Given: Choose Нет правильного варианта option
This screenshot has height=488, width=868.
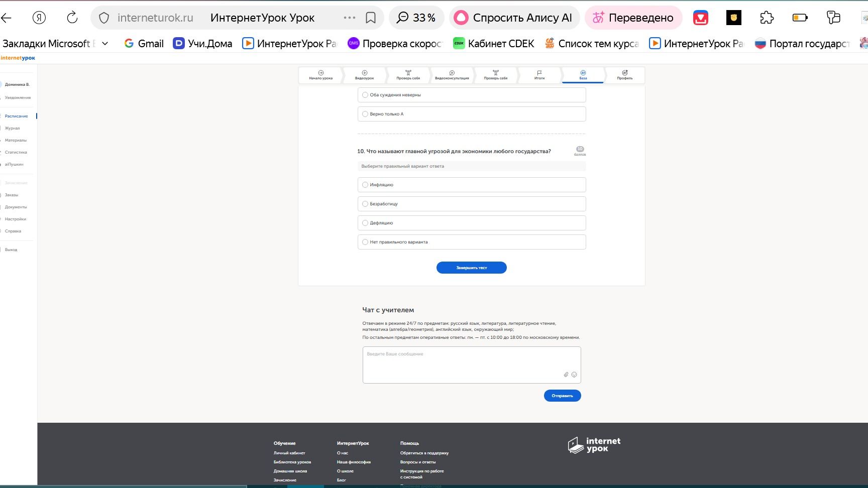Looking at the screenshot, I should tap(472, 242).
